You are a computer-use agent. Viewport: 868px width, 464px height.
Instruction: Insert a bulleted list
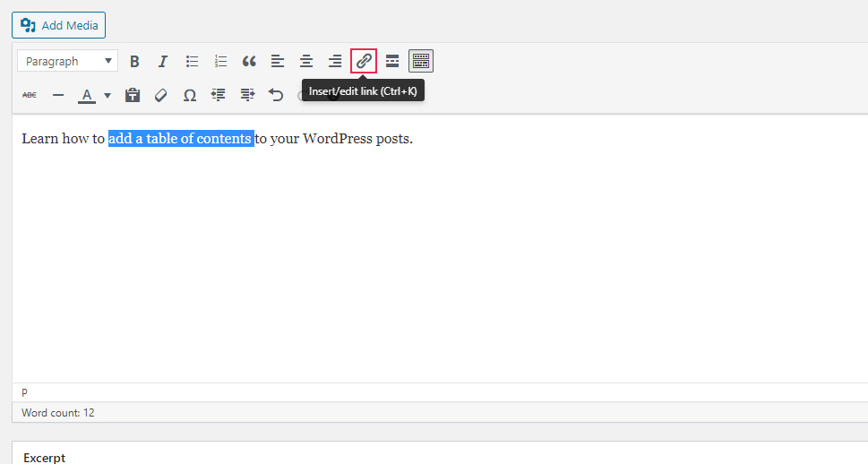192,62
